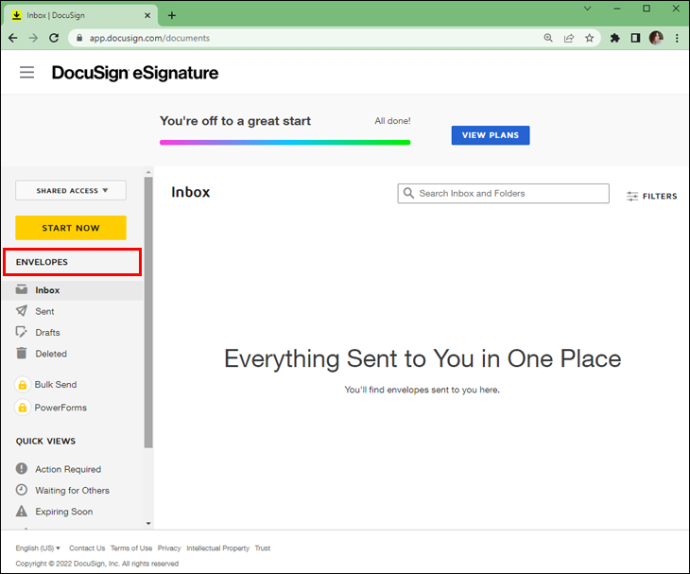The image size is (690, 574).
Task: Open the Trust link
Action: coord(263,548)
